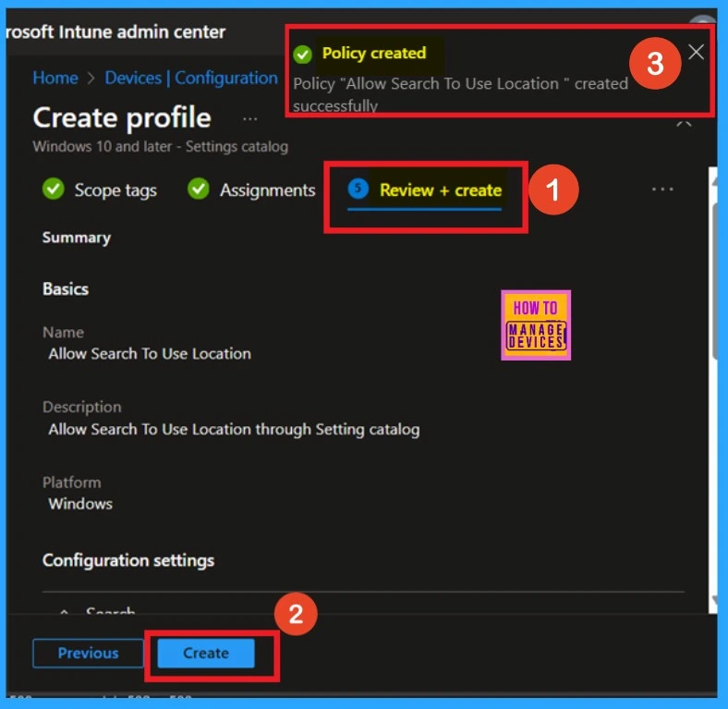Click the Windows 10 and later subtitle
Viewport: 728px width, 709px height.
(160, 147)
